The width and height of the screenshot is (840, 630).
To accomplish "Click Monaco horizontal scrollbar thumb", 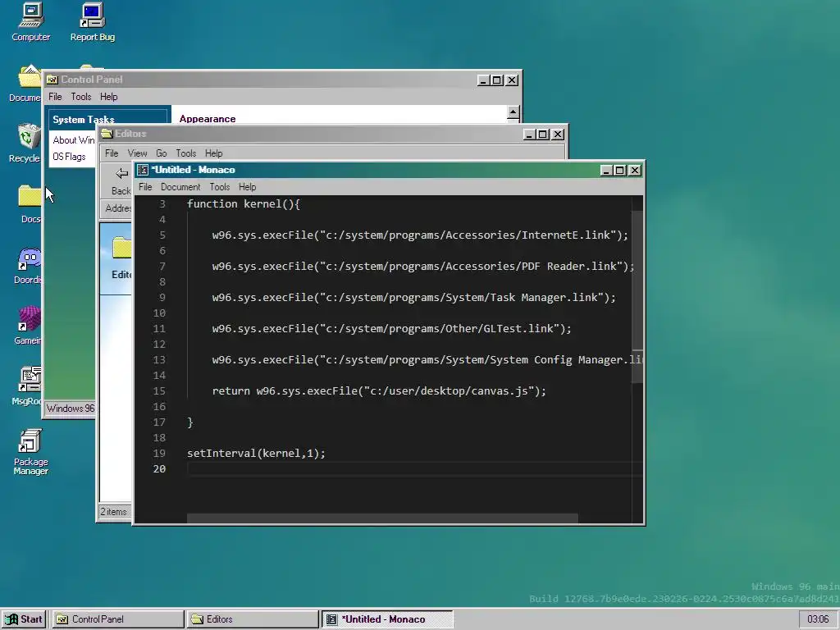I will (382, 518).
